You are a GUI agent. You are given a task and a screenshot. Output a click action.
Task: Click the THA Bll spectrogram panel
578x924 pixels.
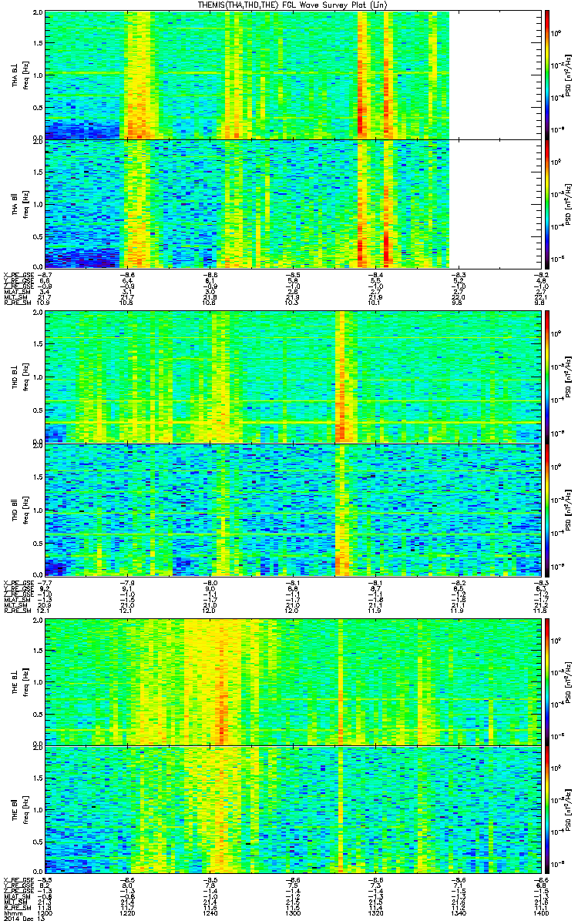(x=292, y=203)
